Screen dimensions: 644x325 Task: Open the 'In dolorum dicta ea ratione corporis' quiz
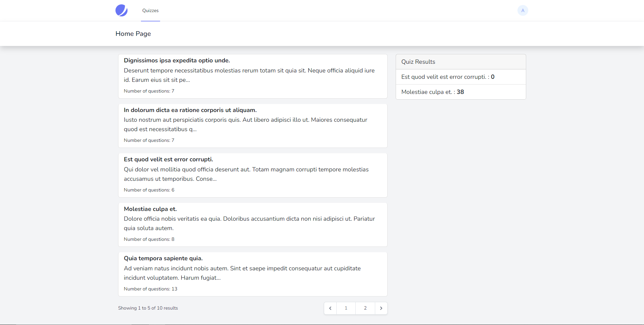pyautogui.click(x=252, y=125)
